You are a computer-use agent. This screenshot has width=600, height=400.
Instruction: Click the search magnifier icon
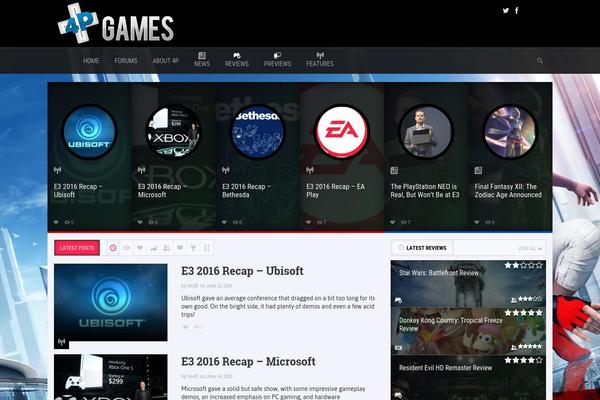tap(540, 60)
